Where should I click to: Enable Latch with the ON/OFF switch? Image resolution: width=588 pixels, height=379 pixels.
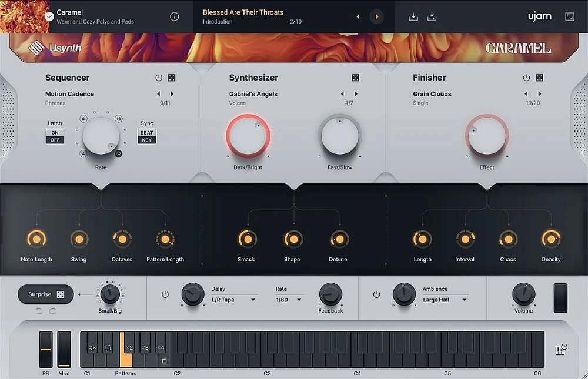click(x=54, y=131)
